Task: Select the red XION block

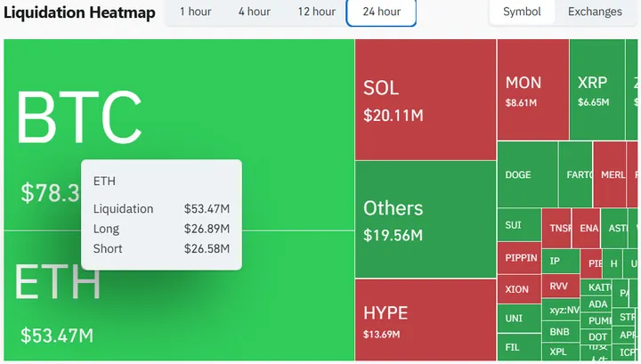Action: pos(519,289)
